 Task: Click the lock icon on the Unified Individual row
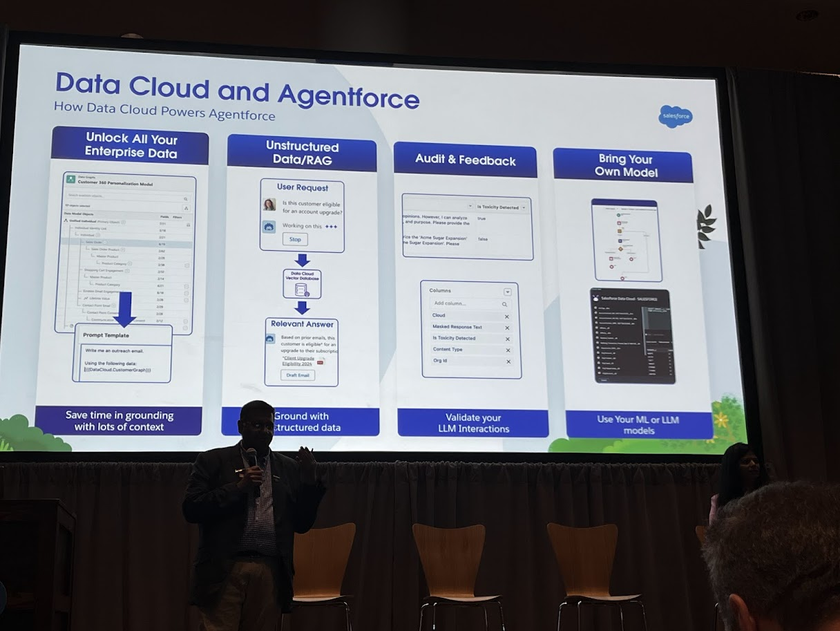pyautogui.click(x=188, y=225)
